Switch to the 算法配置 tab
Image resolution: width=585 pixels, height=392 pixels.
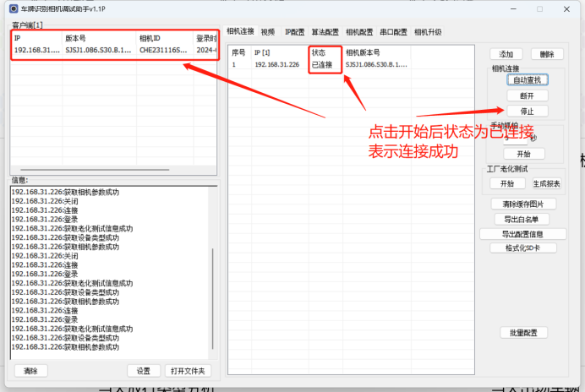(325, 32)
